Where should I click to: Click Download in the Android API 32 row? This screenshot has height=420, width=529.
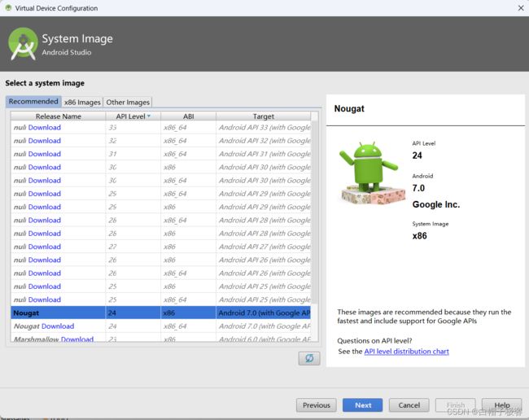45,141
